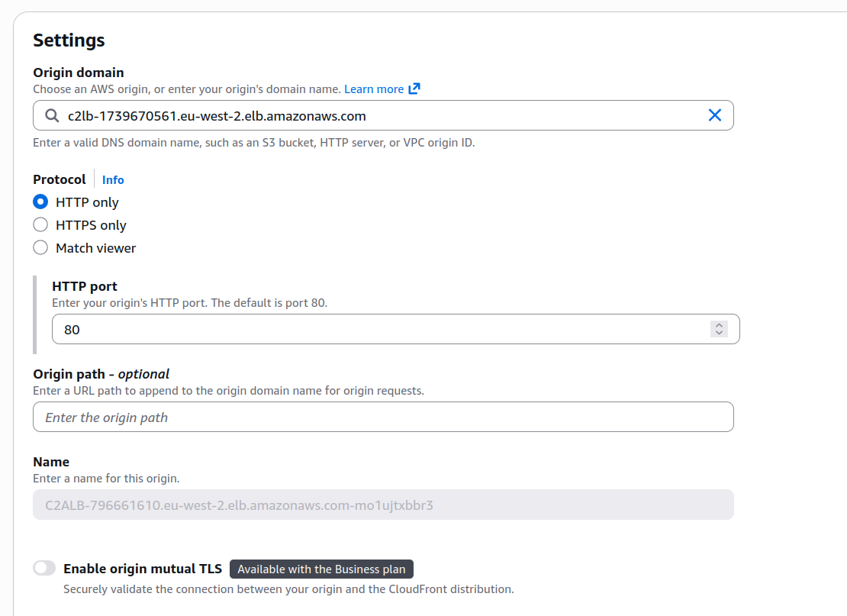Open the Learn more link
The image size is (847, 616).
pos(373,89)
